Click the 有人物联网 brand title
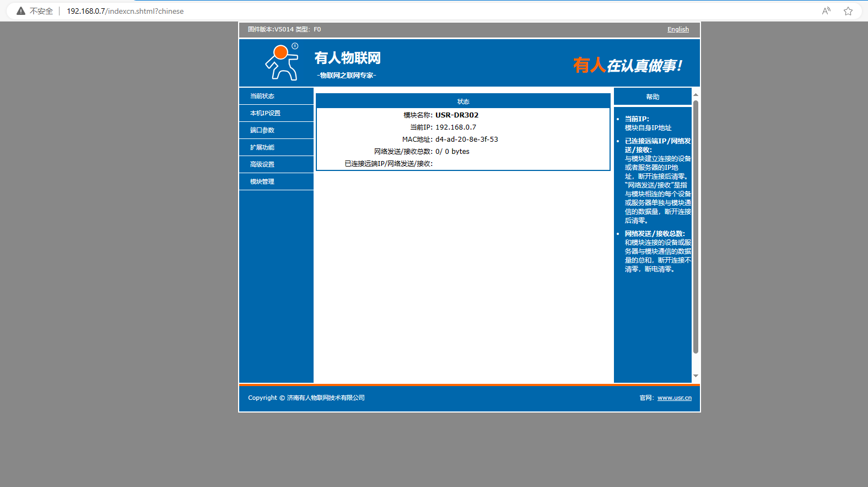Image resolution: width=868 pixels, height=487 pixels. pos(347,58)
